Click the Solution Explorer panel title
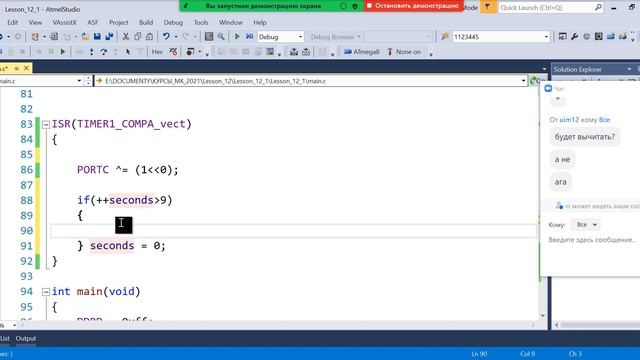Viewport: 640px width, 360px height. (x=577, y=69)
